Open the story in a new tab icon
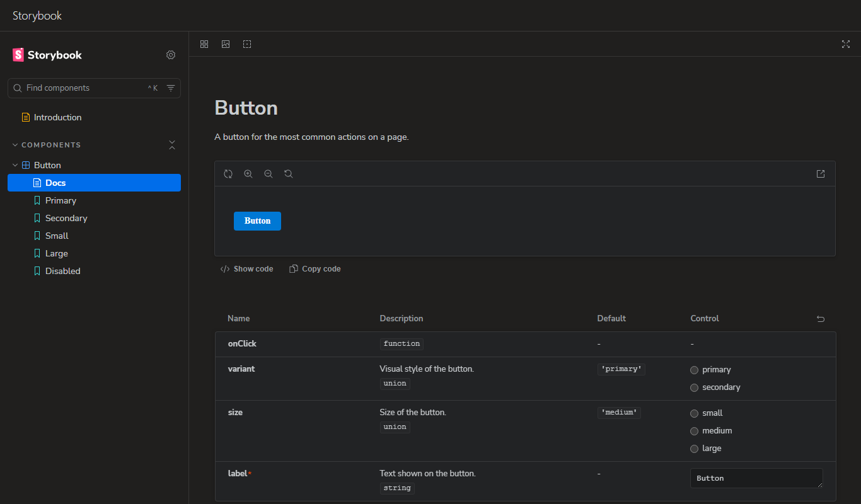The image size is (861, 504). click(x=821, y=174)
